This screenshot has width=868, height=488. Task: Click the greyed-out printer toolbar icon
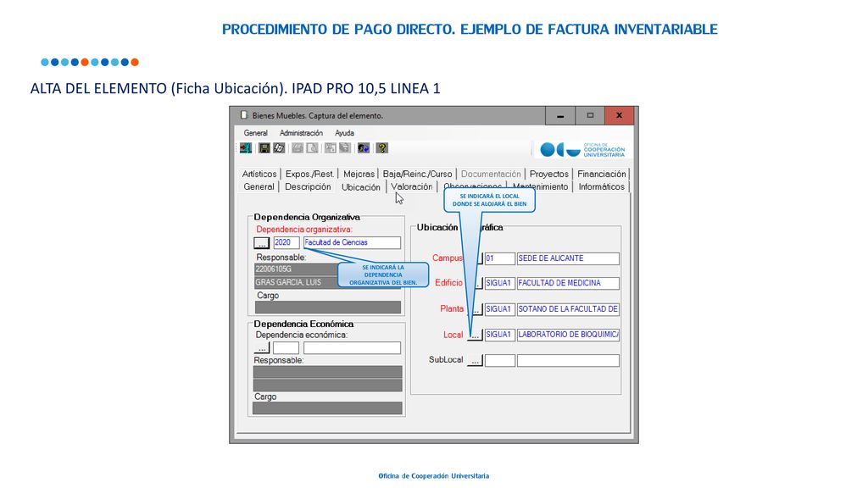click(x=298, y=147)
